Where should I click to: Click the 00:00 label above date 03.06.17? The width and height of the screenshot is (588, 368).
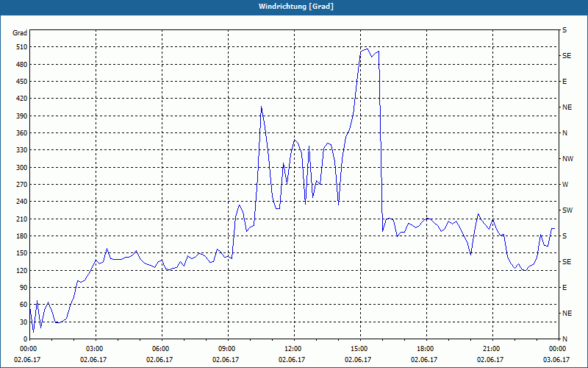[559, 349]
